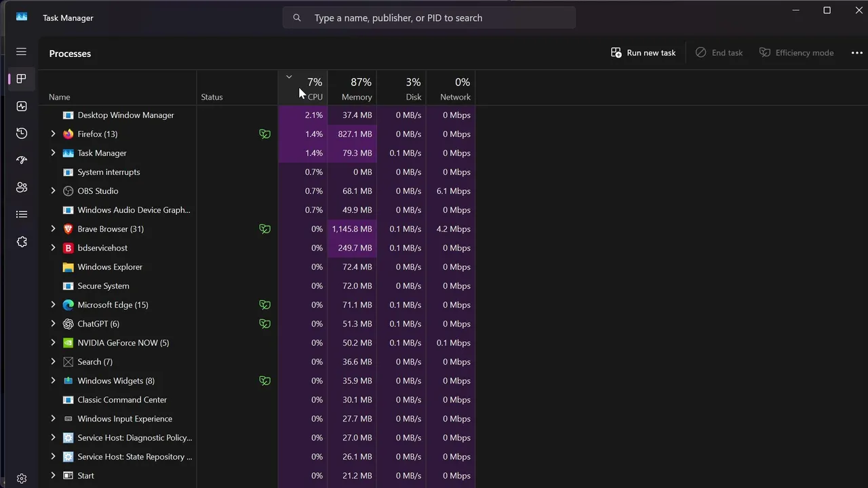Sort by the Status column header
The image size is (868, 488).
[237, 87]
